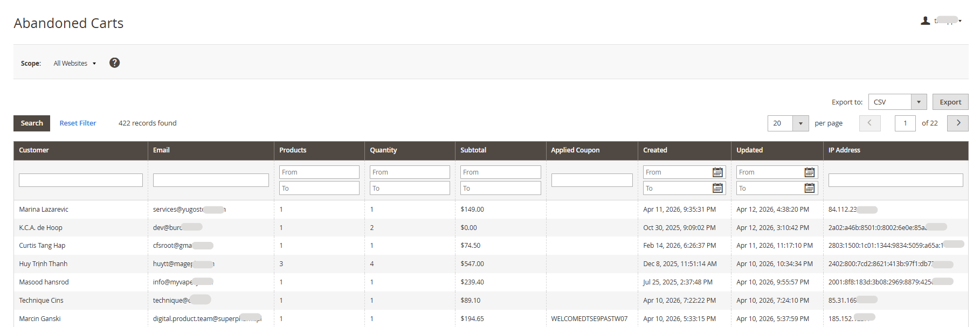
Task: Sort by Created column header
Action: click(685, 150)
